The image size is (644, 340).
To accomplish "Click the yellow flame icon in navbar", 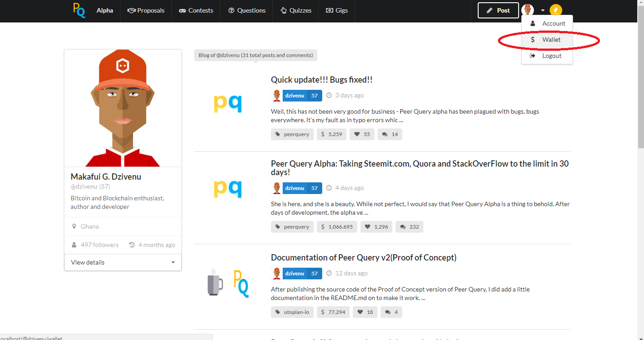I will (556, 10).
